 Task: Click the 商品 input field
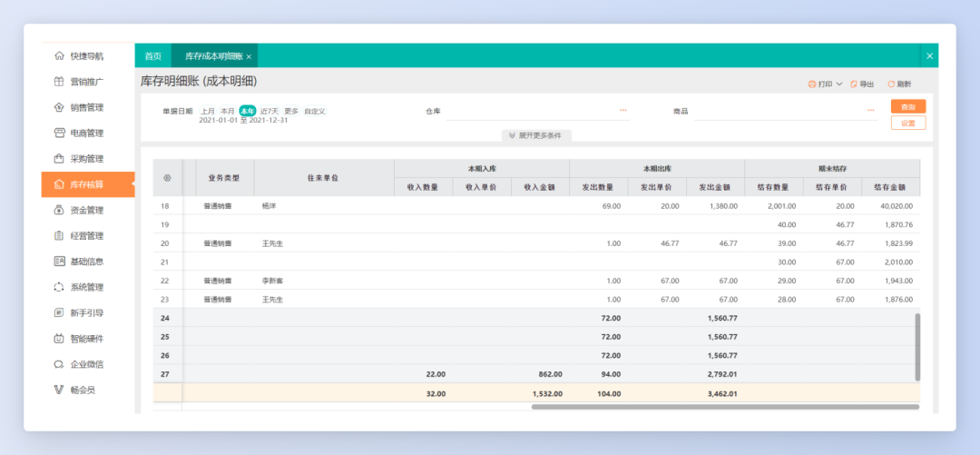point(786,111)
